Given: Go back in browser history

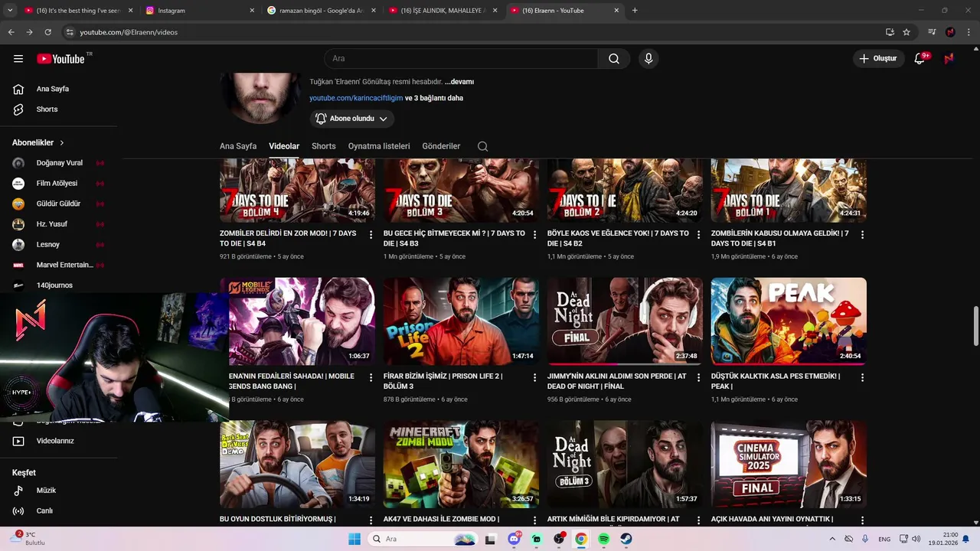Looking at the screenshot, I should pos(11,32).
